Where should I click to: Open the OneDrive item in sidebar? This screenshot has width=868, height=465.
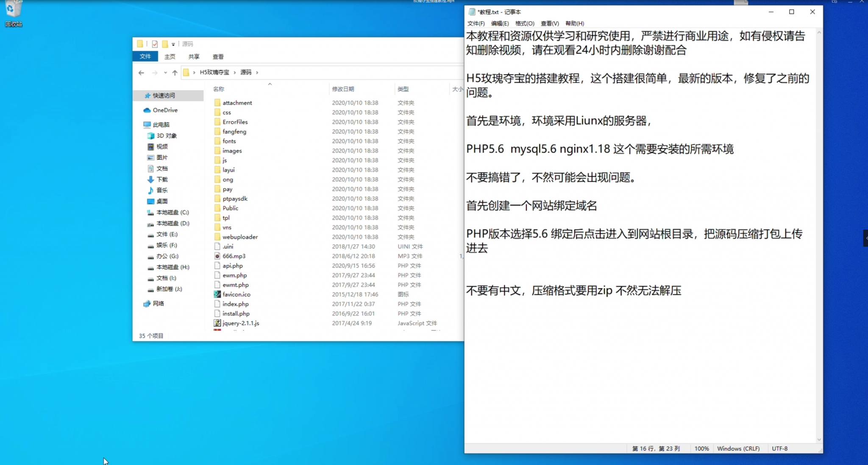165,110
